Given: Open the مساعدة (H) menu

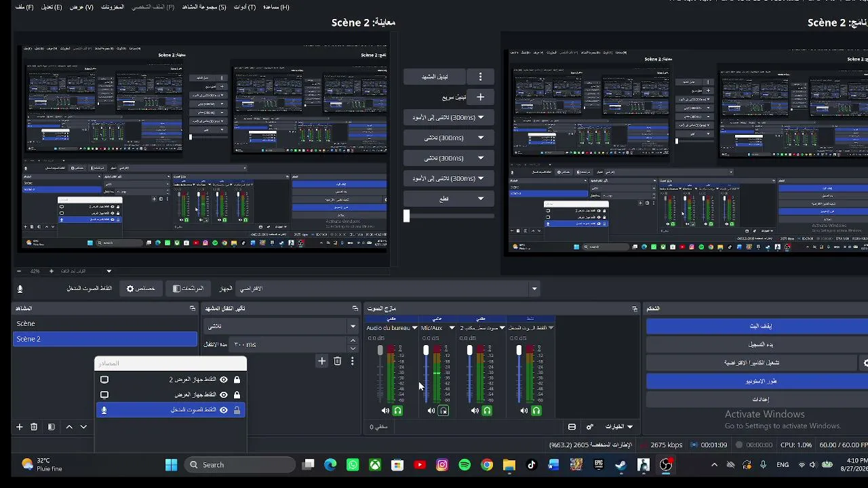Looking at the screenshot, I should (x=276, y=7).
